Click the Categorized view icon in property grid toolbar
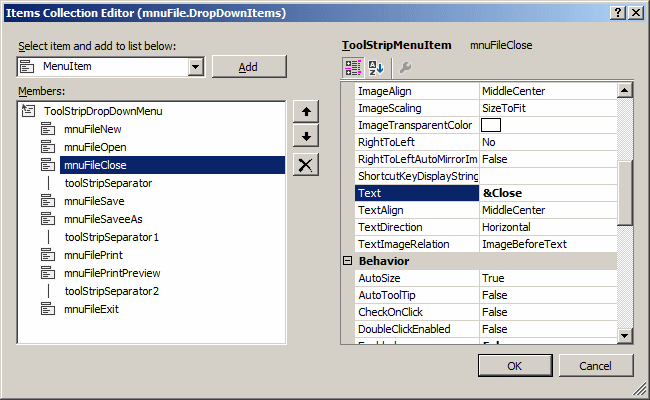The width and height of the screenshot is (650, 400). [353, 68]
